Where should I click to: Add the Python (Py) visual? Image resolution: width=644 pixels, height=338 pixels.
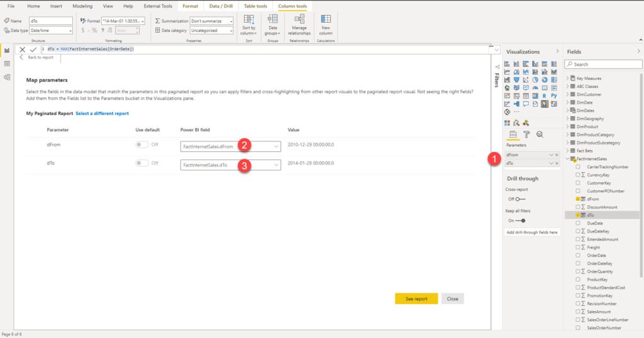[554, 95]
